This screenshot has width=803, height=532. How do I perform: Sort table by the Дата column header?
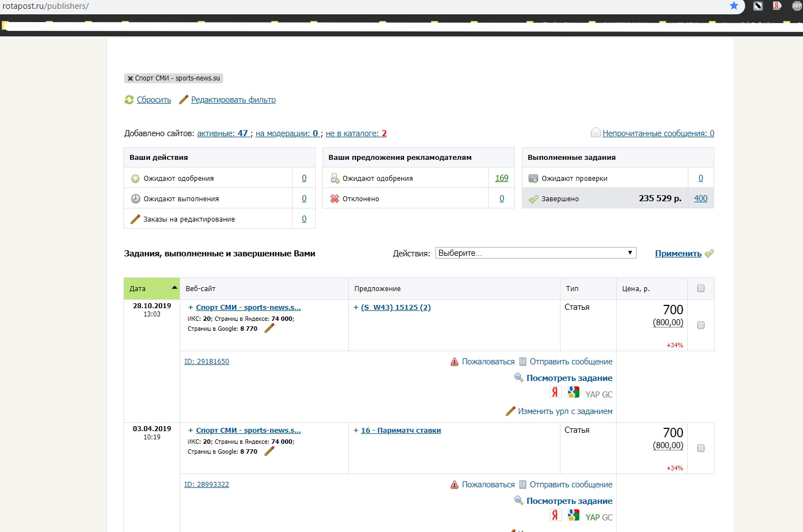[x=152, y=288]
